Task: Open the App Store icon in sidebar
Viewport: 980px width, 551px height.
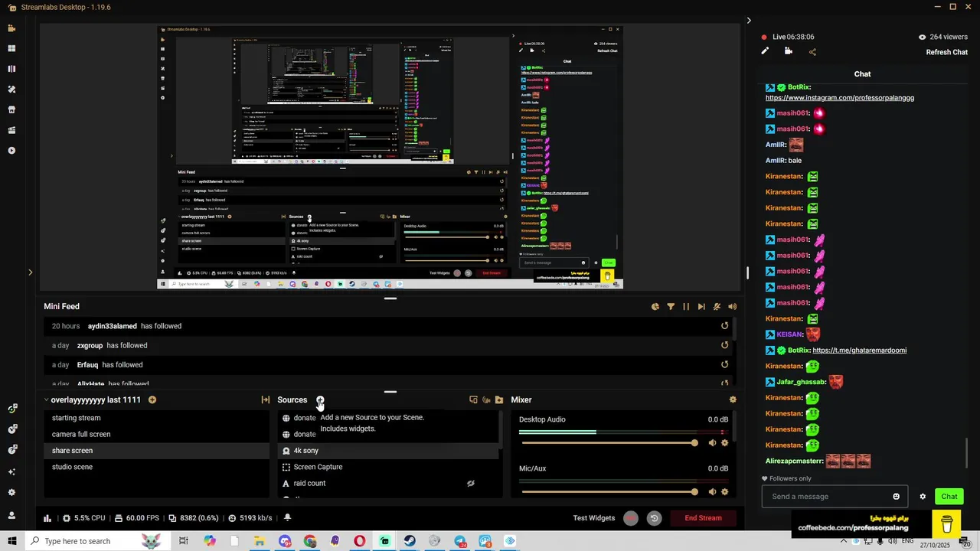Action: [x=11, y=109]
